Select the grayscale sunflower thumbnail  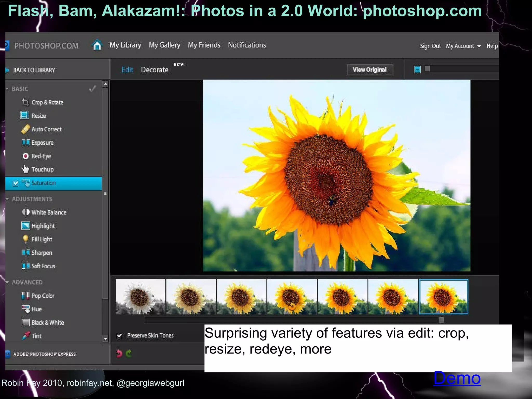pos(140,297)
